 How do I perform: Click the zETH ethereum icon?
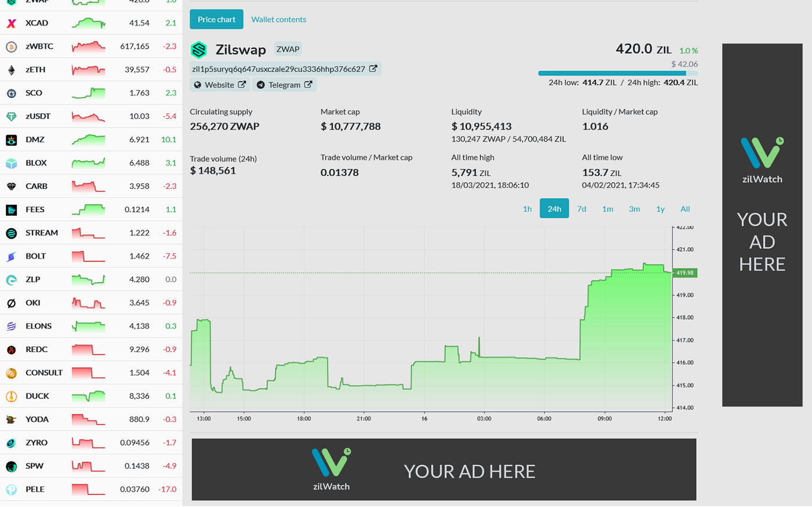coord(11,70)
